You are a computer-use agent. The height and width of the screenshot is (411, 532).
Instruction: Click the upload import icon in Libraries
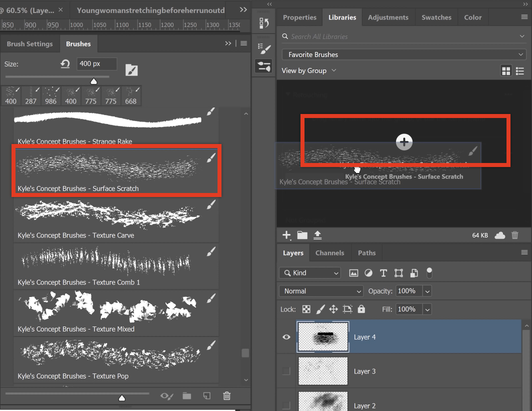317,235
